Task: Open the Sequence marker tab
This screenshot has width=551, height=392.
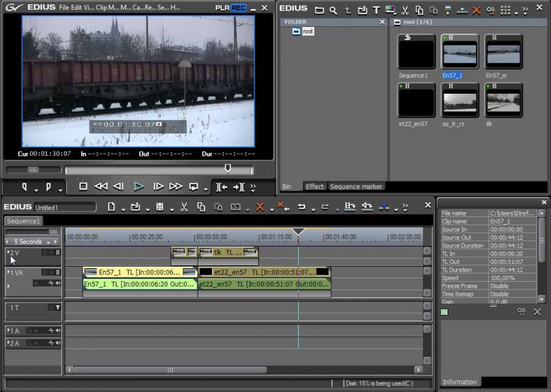Action: pos(356,187)
